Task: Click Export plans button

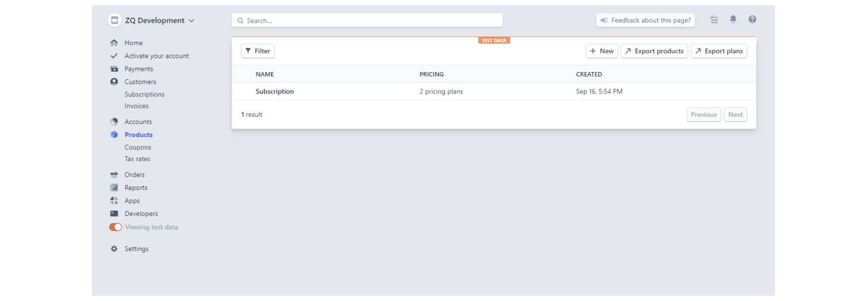Action: 719,51
